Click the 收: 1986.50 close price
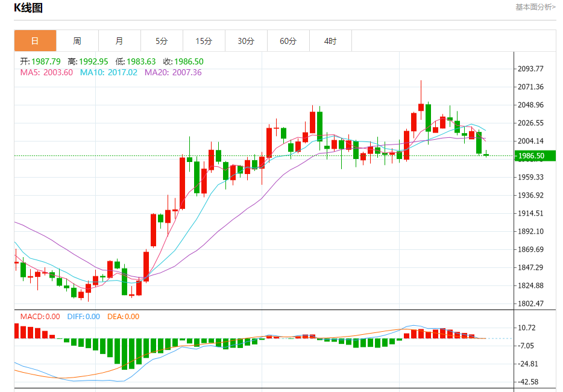The height and width of the screenshot is (392, 563). coord(183,61)
